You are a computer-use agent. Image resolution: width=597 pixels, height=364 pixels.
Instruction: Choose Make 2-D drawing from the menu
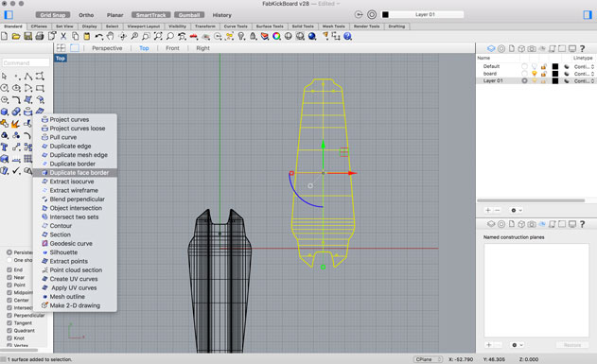click(75, 305)
